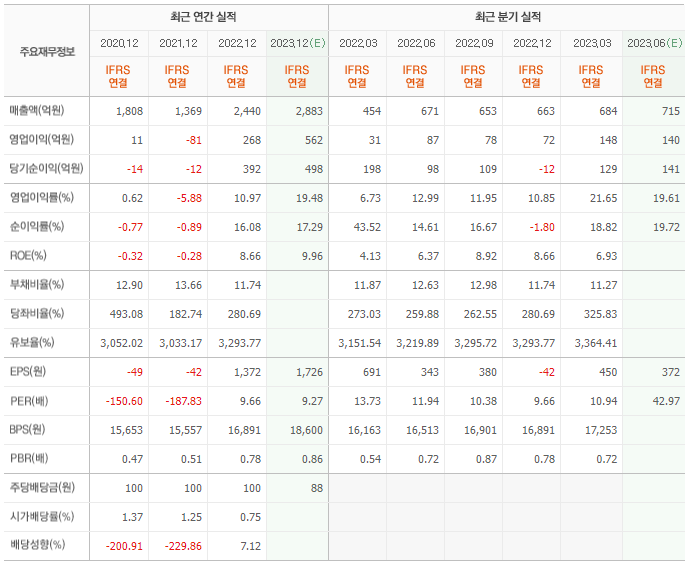Click the 부채비율(%) row label

[37, 285]
